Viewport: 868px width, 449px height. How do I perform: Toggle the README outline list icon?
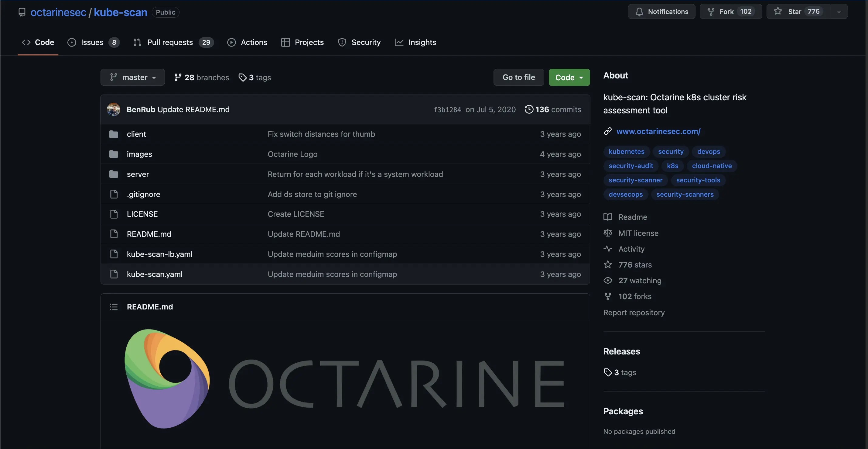114,307
